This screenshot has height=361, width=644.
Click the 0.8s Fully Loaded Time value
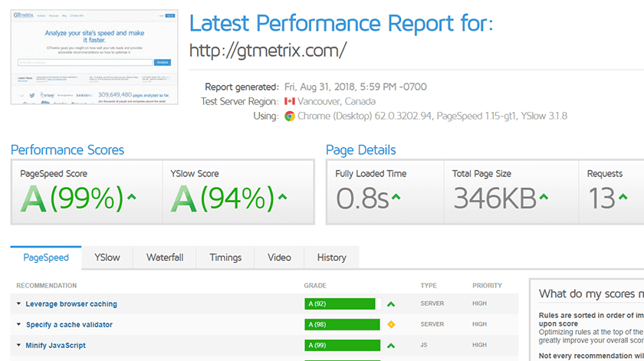click(362, 199)
